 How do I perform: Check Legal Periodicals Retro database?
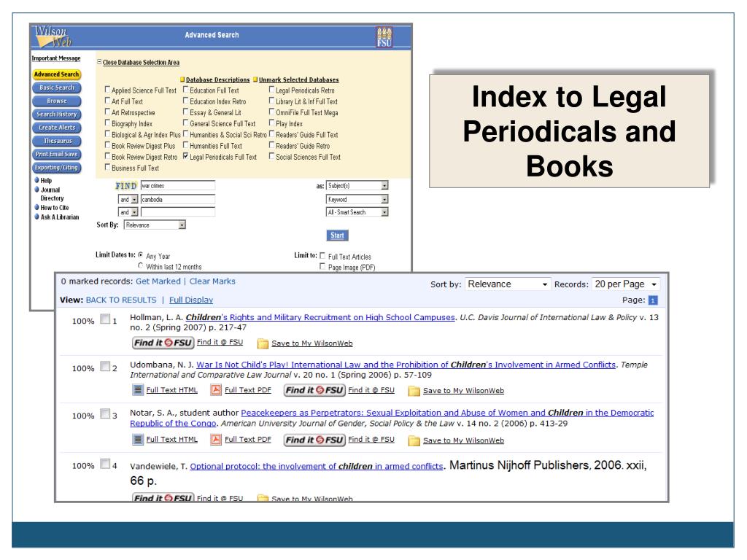click(x=271, y=90)
